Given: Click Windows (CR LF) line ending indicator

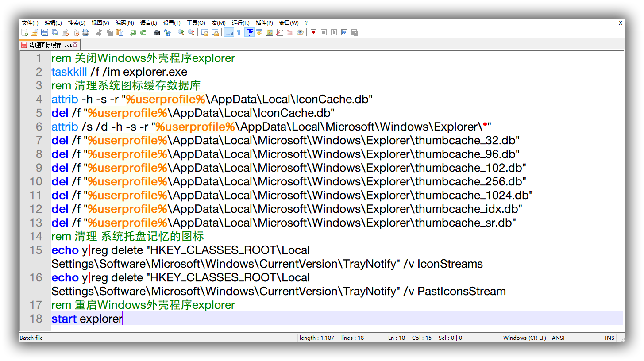Looking at the screenshot, I should (x=524, y=338).
